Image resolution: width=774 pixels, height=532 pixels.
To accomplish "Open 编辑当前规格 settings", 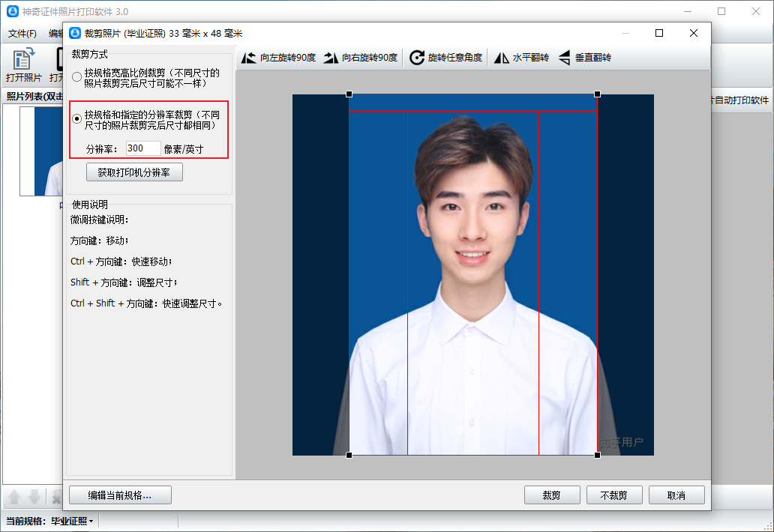I will pyautogui.click(x=120, y=495).
